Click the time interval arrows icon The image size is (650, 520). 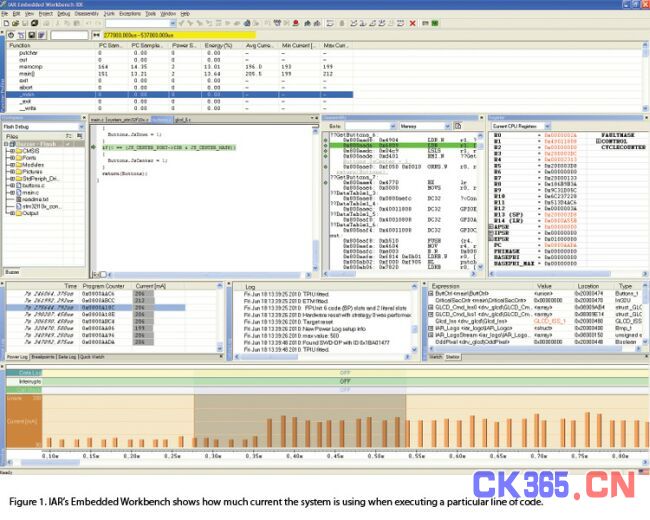point(96,36)
